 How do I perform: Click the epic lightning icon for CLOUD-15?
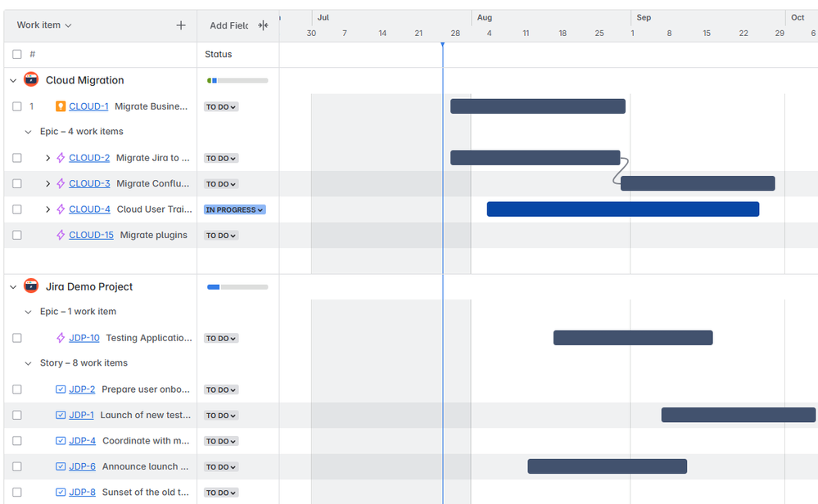(61, 235)
